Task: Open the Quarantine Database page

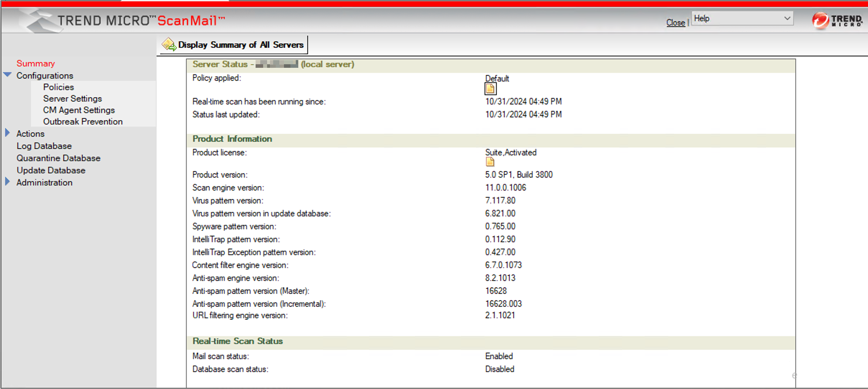Action: click(59, 158)
